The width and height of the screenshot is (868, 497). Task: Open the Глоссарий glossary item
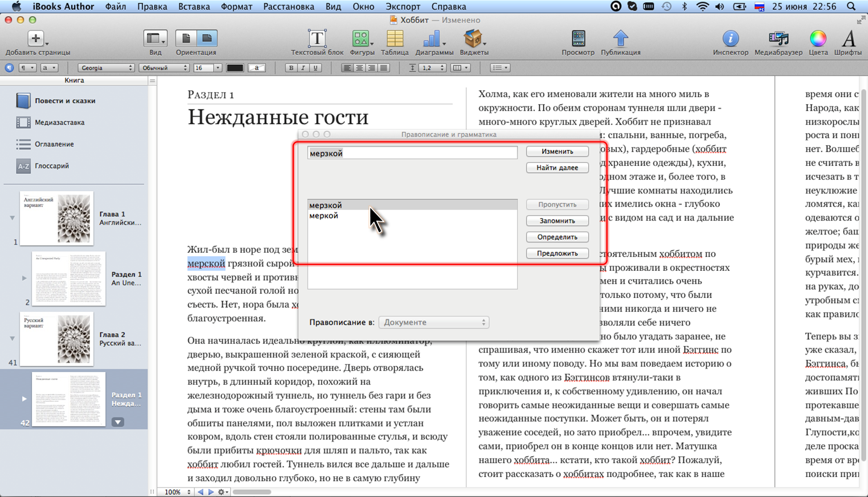[x=52, y=166]
